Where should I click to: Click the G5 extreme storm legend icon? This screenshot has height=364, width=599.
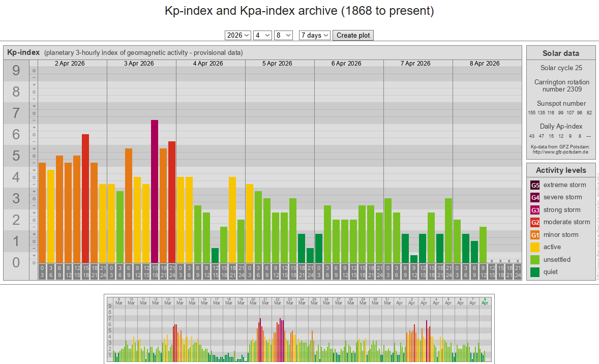(x=535, y=185)
